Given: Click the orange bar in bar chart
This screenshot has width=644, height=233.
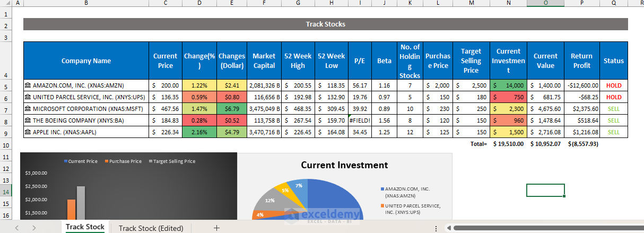Looking at the screenshot, I should (71, 209).
